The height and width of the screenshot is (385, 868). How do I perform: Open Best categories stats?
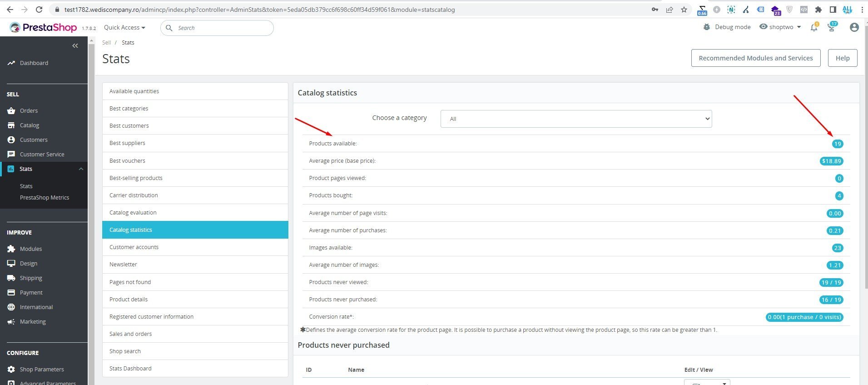point(195,109)
